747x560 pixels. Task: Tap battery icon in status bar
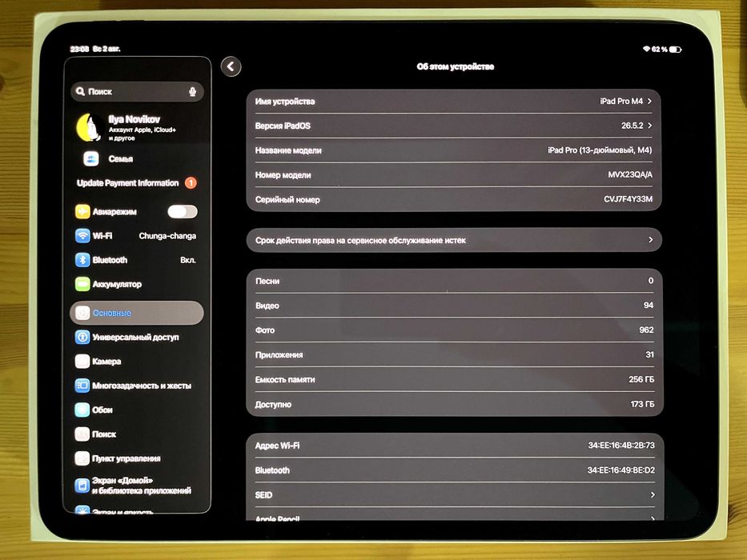point(676,50)
